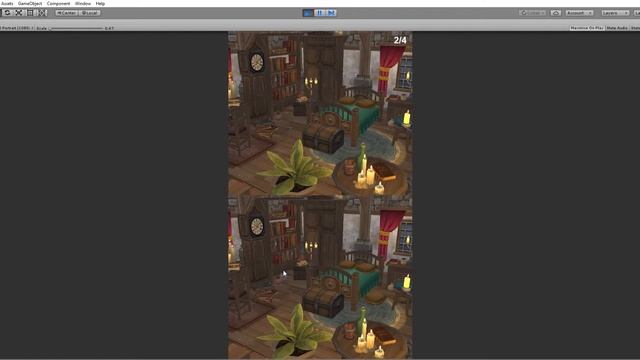
Task: Open the Portrait aspect ratio dropdown
Action: point(17,28)
